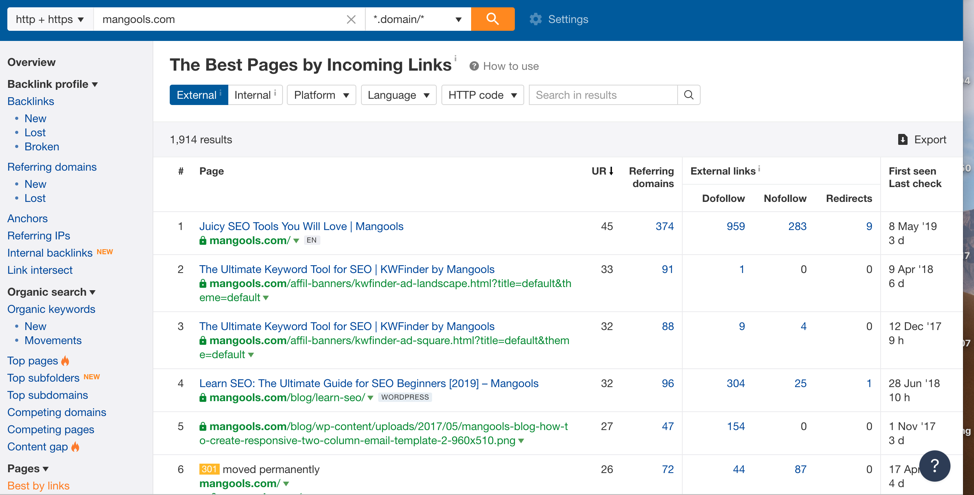
Task: Click the Export download icon
Action: (x=903, y=140)
